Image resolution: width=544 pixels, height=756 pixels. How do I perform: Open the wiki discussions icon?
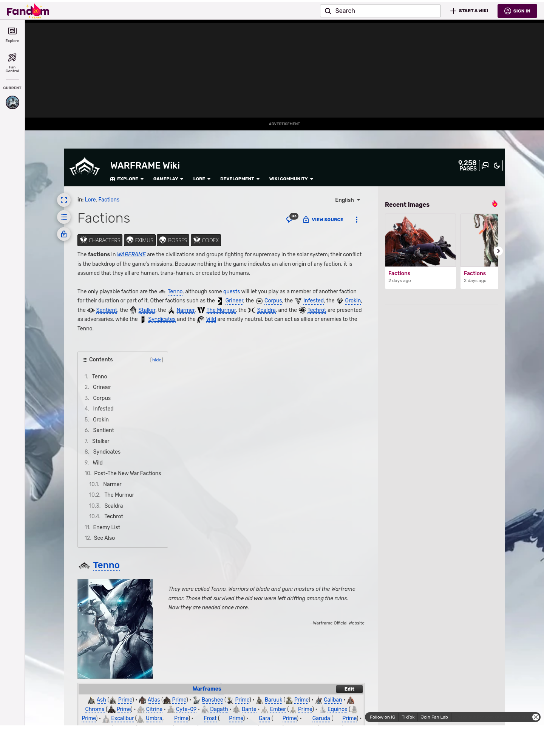coord(485,166)
